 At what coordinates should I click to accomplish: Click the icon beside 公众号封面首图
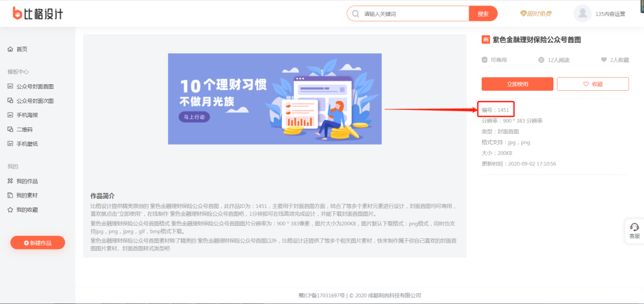point(10,87)
